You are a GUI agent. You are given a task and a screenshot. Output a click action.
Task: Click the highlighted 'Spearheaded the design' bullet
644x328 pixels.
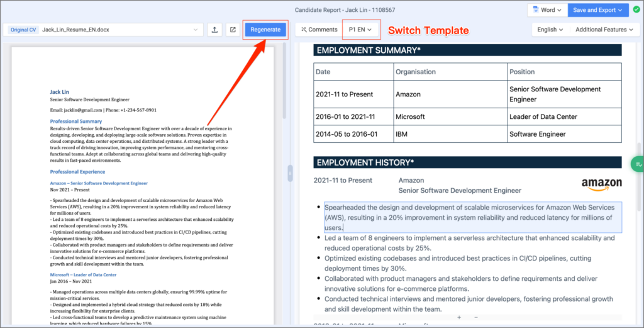click(473, 217)
